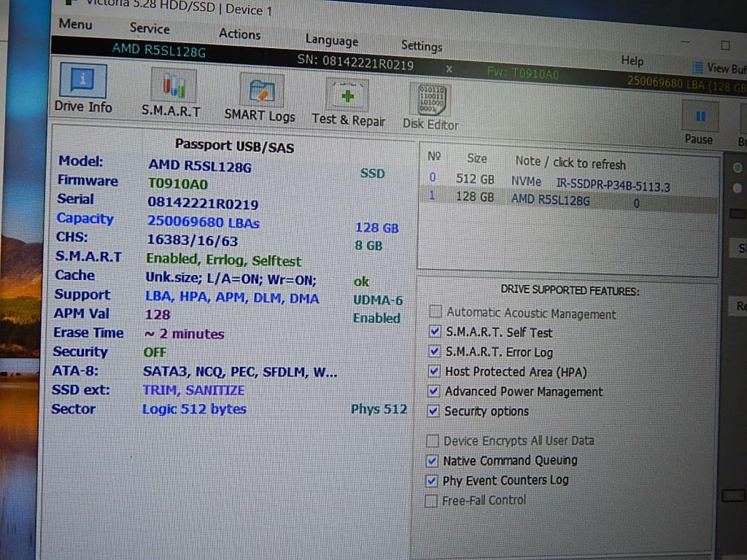
Task: Toggle Advanced Power Management checkbox
Action: point(433,391)
